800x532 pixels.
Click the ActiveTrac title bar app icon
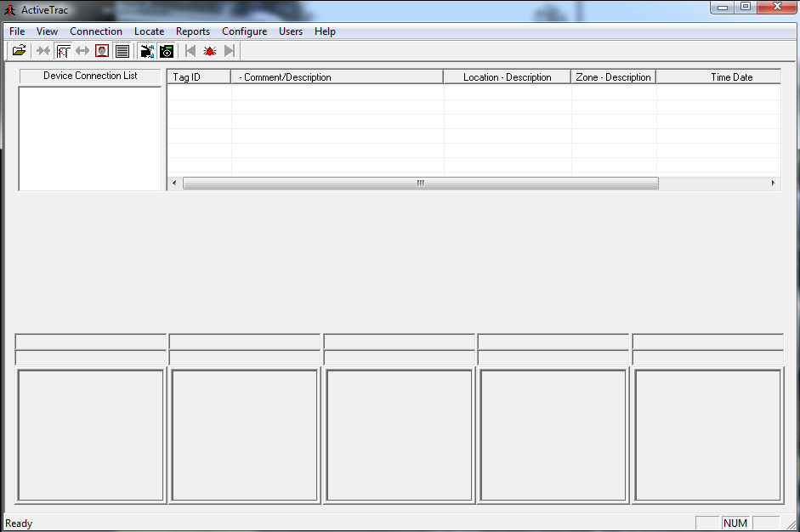9,9
